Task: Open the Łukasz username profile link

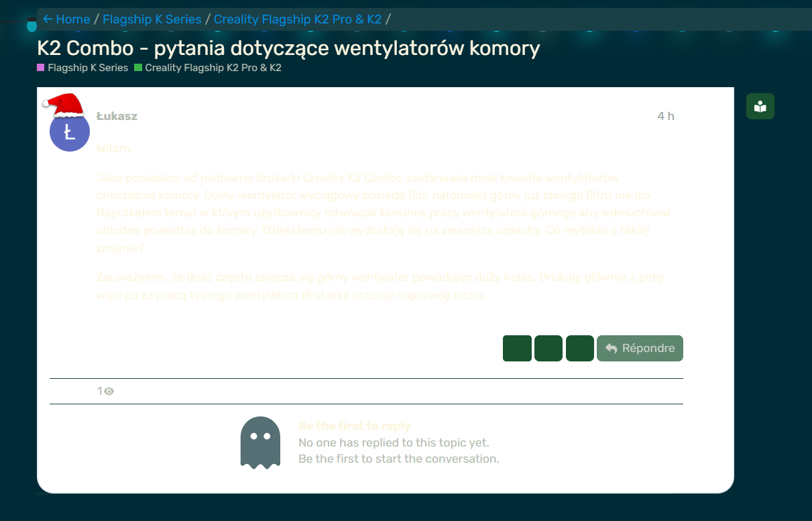Action: point(117,116)
